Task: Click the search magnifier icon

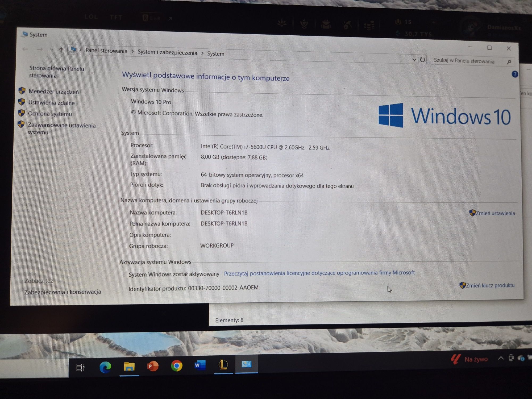Action: [509, 62]
